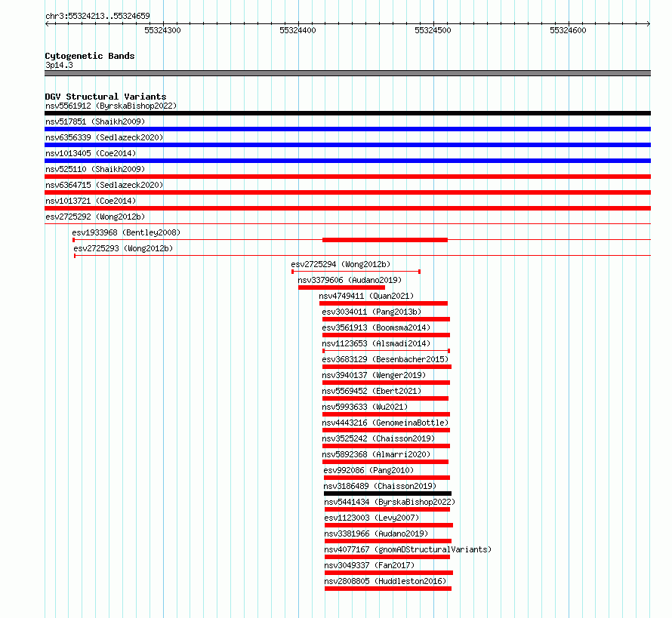Click the nsv1013721 (Coe2014) label

pos(91,201)
